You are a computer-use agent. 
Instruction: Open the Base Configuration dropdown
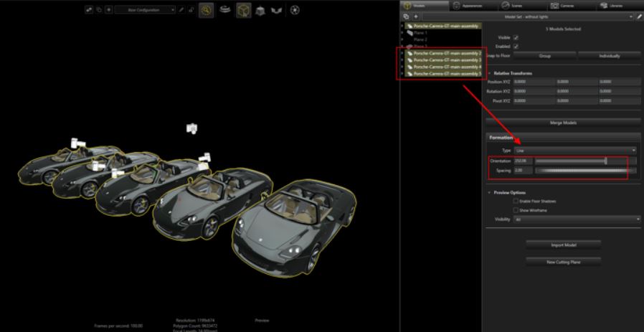pyautogui.click(x=144, y=11)
